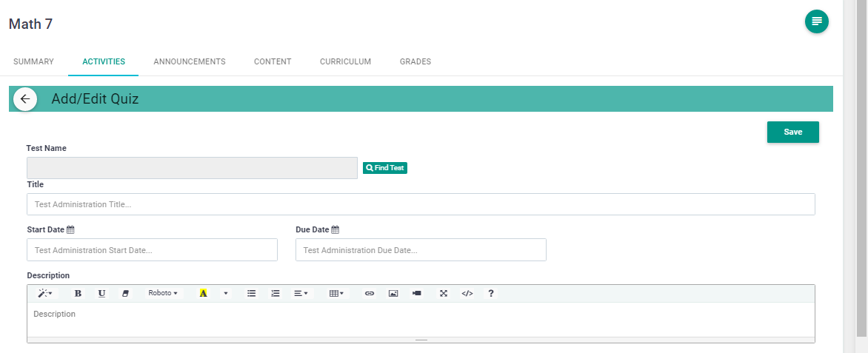
Task: Toggle fullscreen editor mode
Action: pyautogui.click(x=444, y=293)
